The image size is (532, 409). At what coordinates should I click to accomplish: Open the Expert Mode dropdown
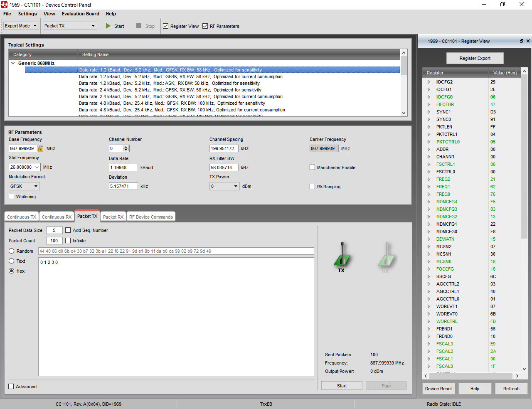coord(35,26)
